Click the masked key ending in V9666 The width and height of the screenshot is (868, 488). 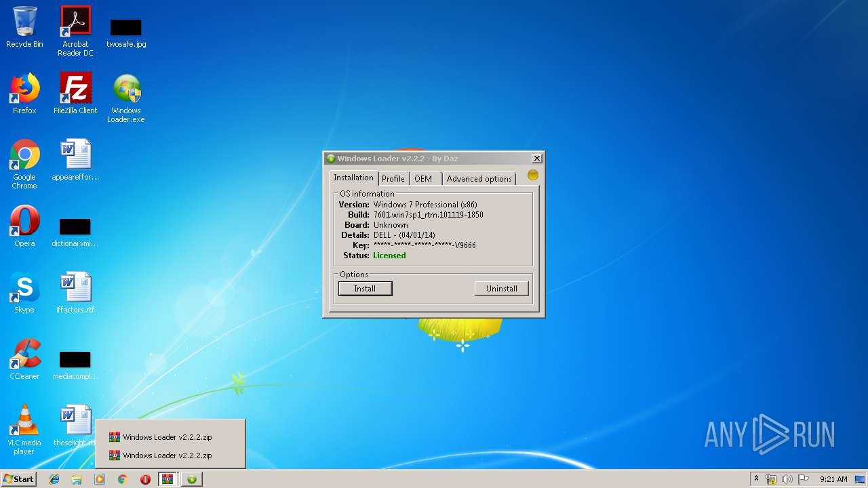[x=425, y=245]
